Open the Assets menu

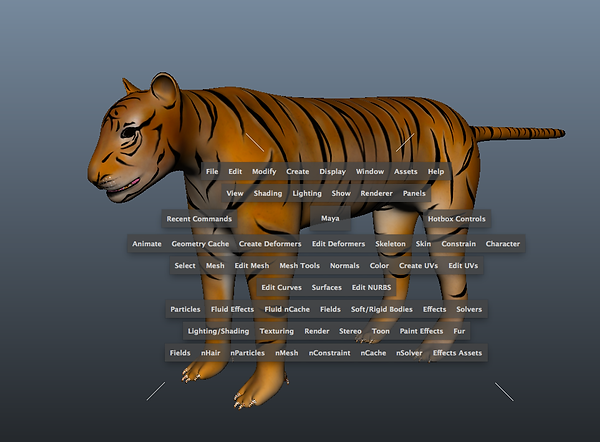tap(406, 171)
